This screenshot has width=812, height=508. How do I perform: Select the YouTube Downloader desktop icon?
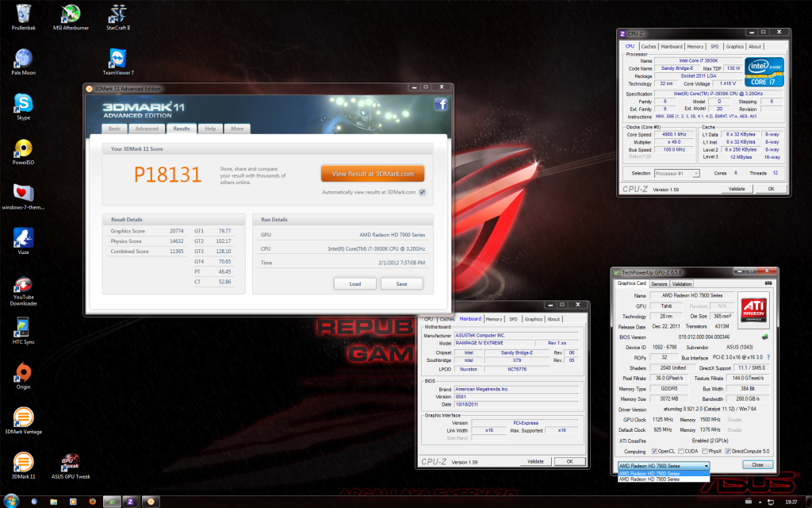tap(23, 291)
